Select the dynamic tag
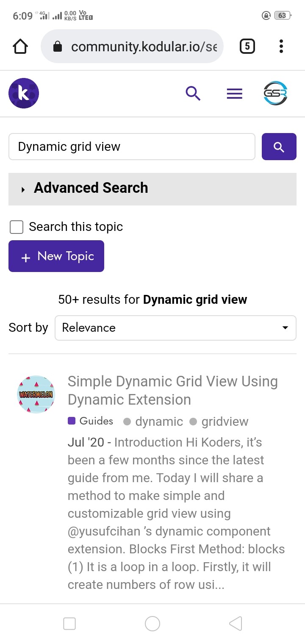Viewport: 305px width, 644px height. point(158,422)
